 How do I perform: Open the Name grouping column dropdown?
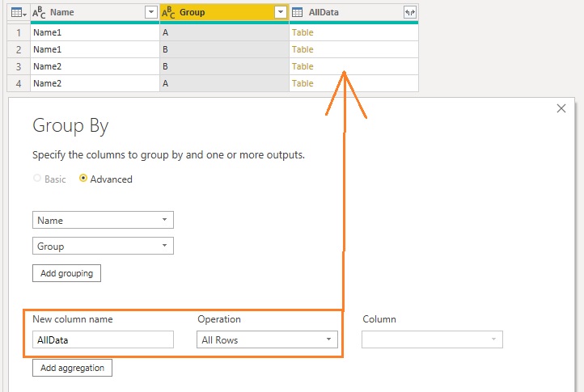(x=103, y=220)
